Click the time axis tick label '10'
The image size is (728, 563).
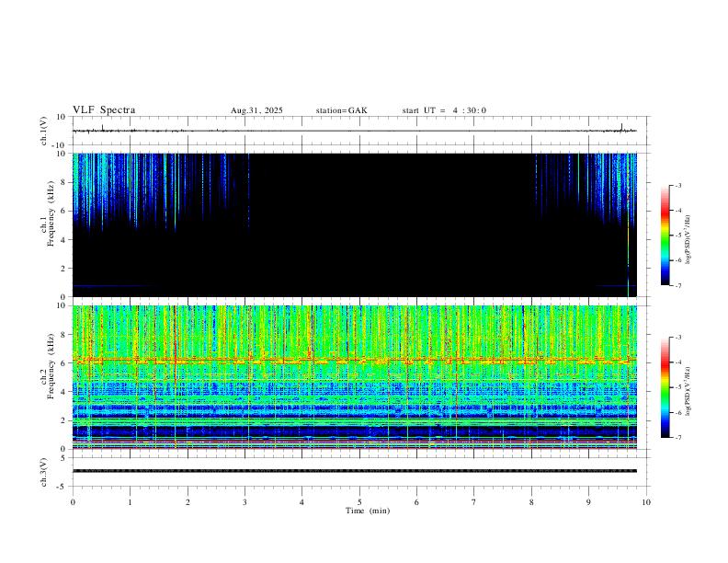pos(646,502)
